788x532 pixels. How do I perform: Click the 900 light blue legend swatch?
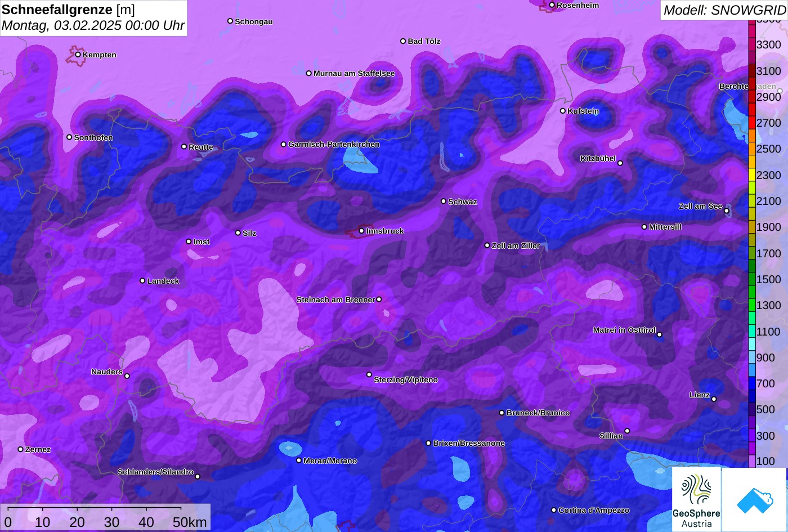752,357
